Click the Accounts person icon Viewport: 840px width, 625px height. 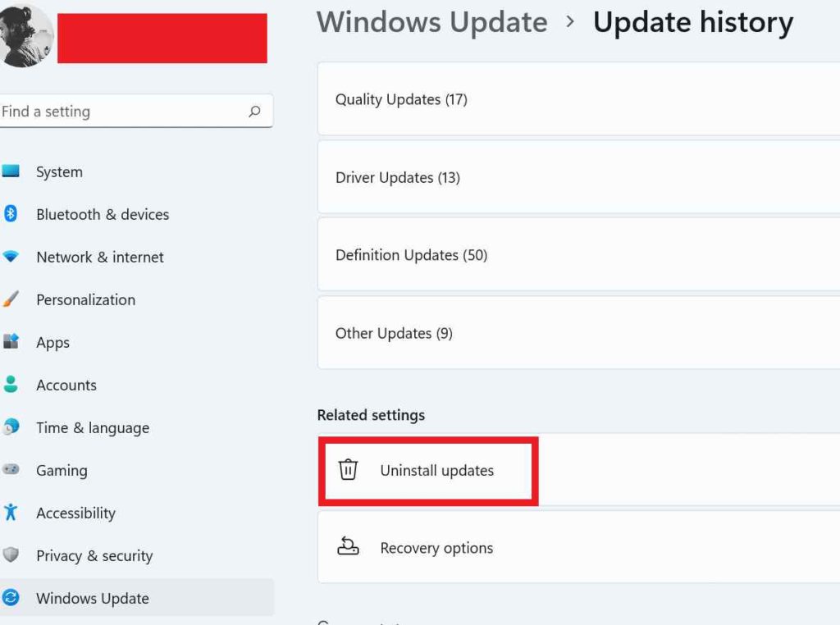10,384
